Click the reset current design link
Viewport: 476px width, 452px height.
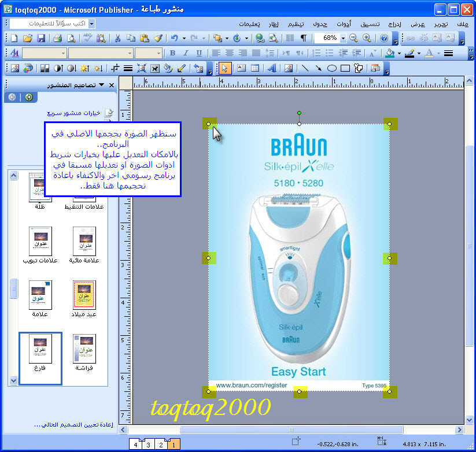(58, 425)
